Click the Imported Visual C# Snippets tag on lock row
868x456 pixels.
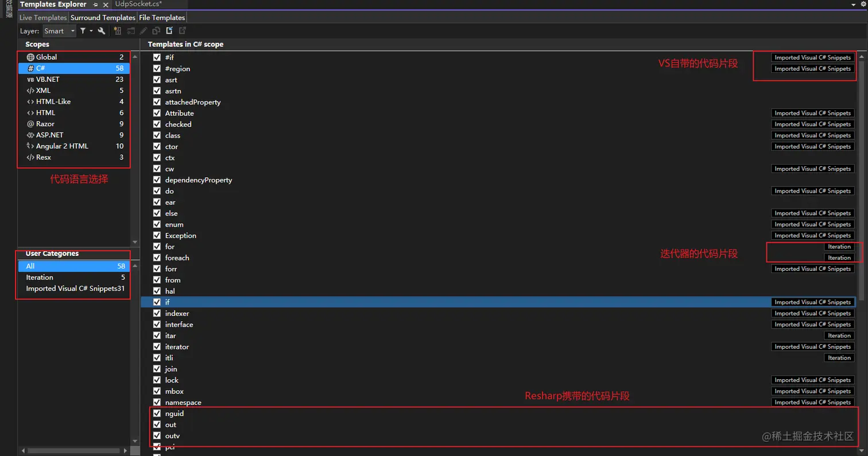pos(812,380)
